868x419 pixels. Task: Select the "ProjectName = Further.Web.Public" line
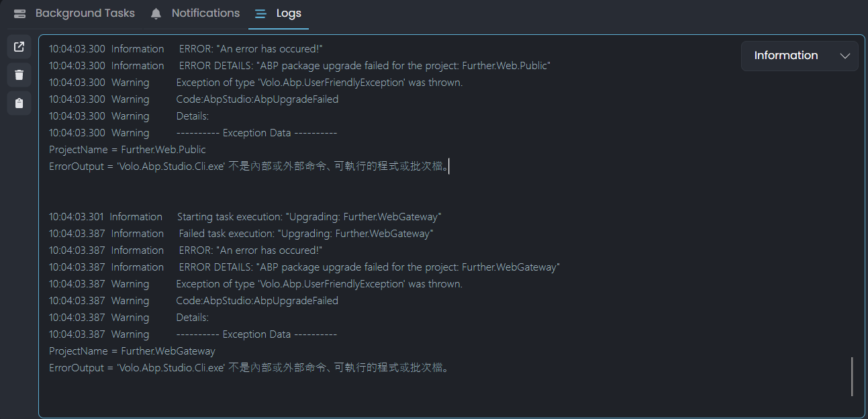tap(128, 150)
